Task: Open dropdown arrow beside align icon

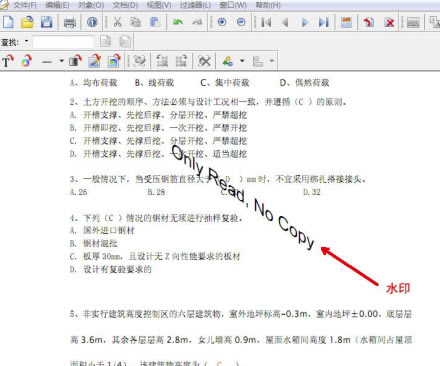Action: click(272, 61)
